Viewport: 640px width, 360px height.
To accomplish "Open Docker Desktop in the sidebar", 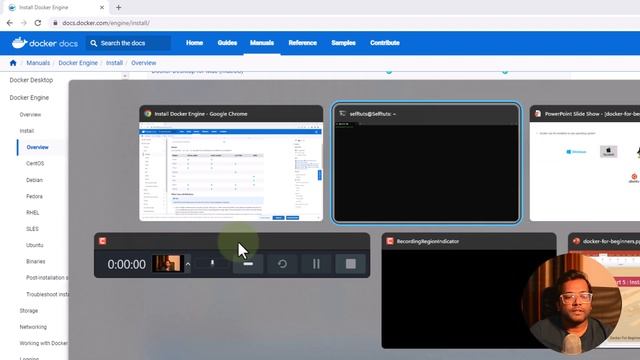I will (x=31, y=80).
